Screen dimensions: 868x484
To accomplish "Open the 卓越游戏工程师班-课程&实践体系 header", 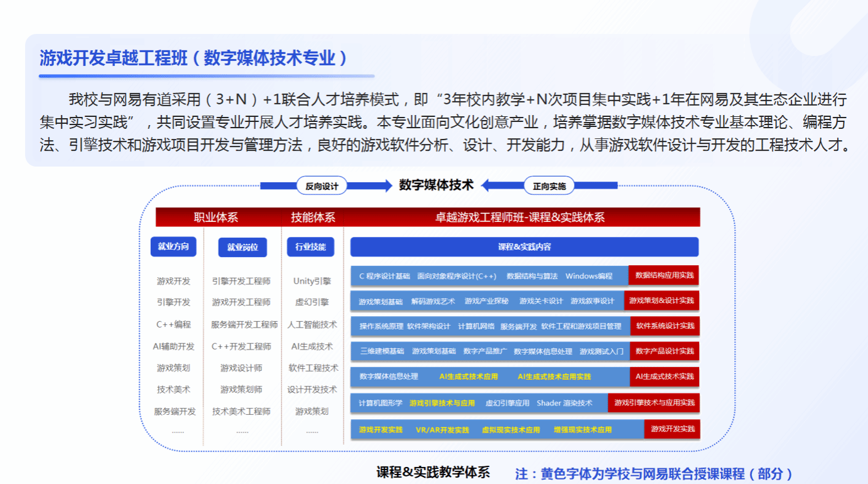I will pos(520,217).
